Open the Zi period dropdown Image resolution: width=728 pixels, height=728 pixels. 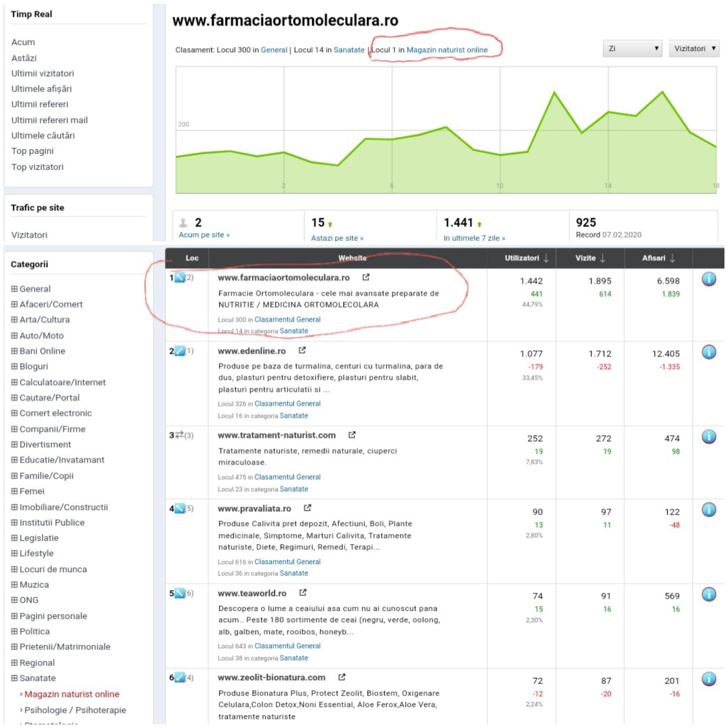pyautogui.click(x=632, y=49)
